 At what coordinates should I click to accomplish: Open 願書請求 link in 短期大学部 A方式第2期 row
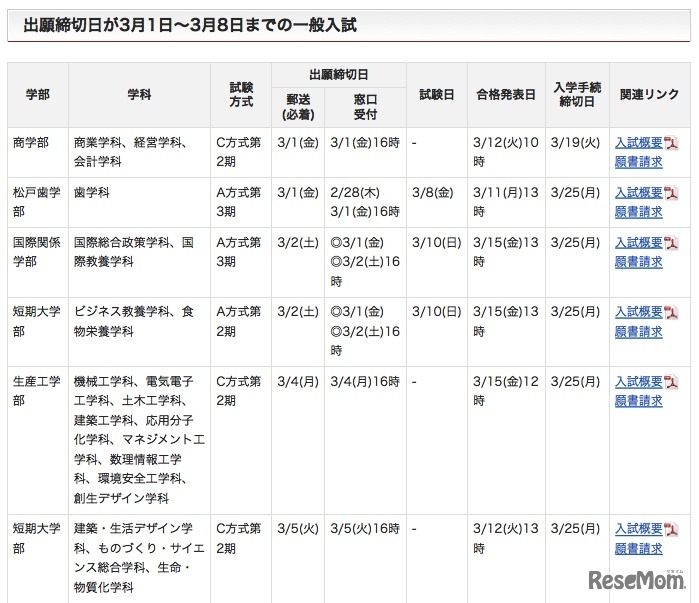(639, 332)
